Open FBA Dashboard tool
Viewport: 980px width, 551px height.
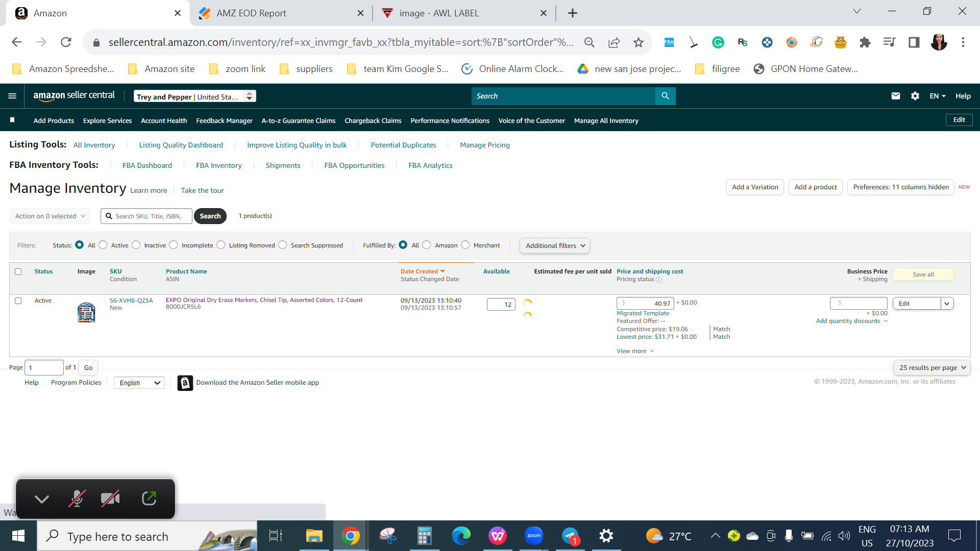click(x=147, y=165)
